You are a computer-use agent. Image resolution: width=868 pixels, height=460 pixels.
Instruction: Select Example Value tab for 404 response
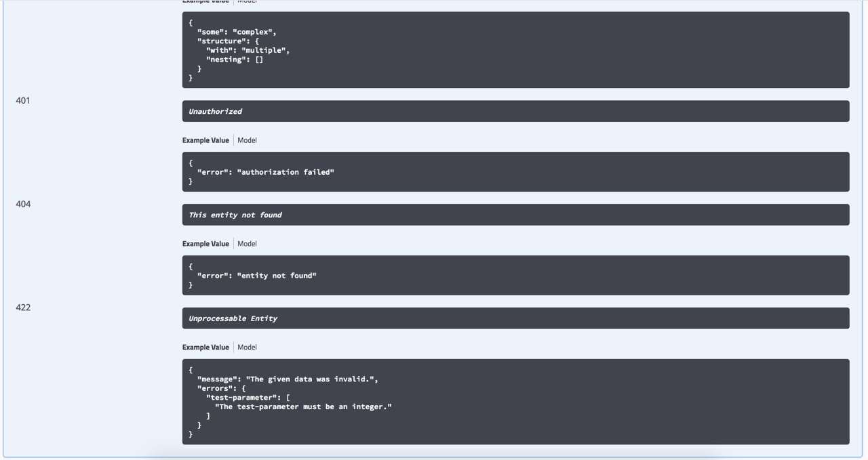[205, 244]
